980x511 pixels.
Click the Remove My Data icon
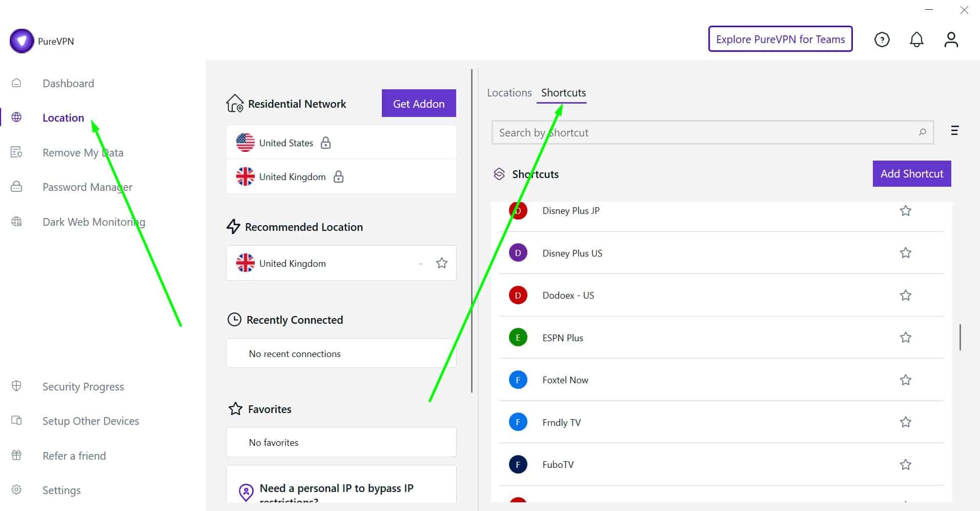coord(16,152)
